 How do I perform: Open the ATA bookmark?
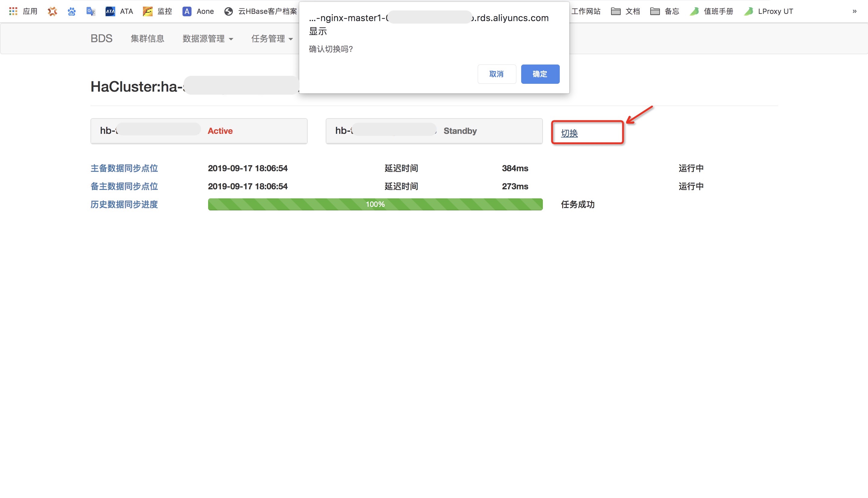(119, 11)
